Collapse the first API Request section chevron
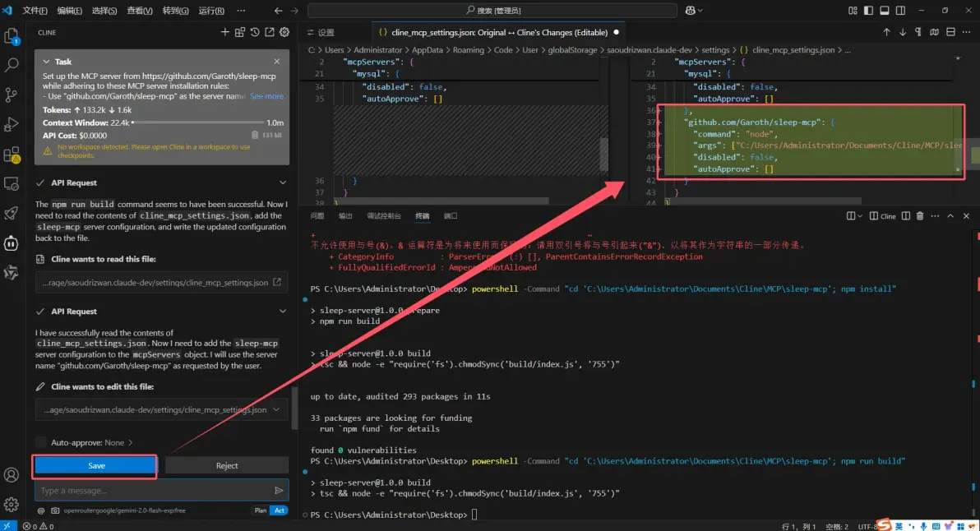980x531 pixels. click(283, 182)
